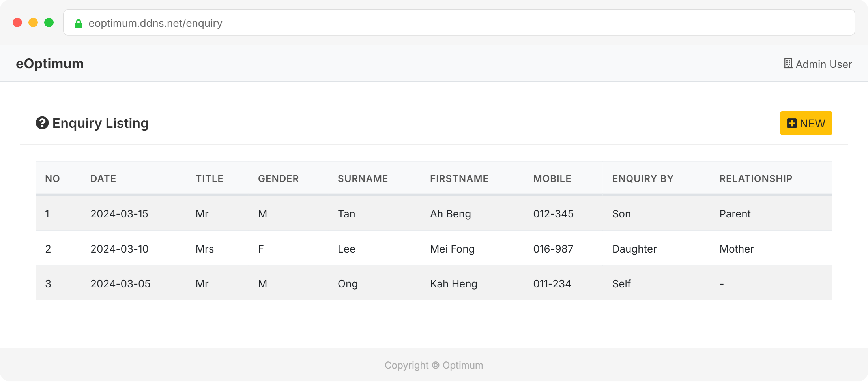Select the enquiry row for Lee

coord(346,249)
